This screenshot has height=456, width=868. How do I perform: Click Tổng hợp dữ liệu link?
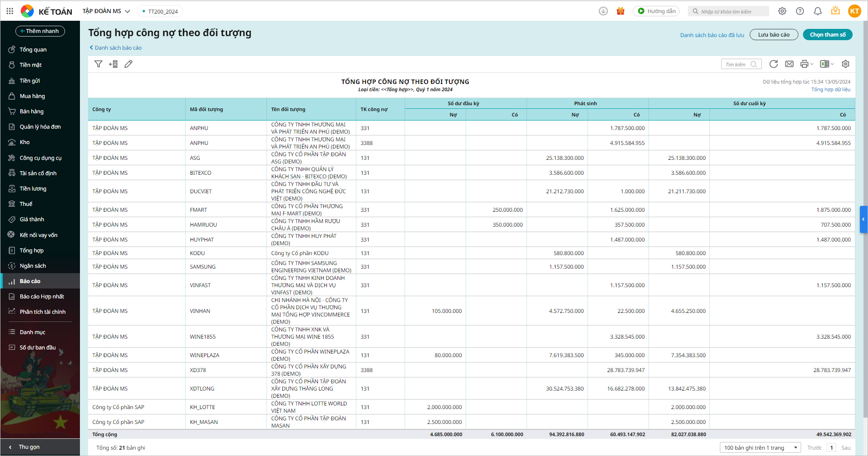pyautogui.click(x=831, y=89)
